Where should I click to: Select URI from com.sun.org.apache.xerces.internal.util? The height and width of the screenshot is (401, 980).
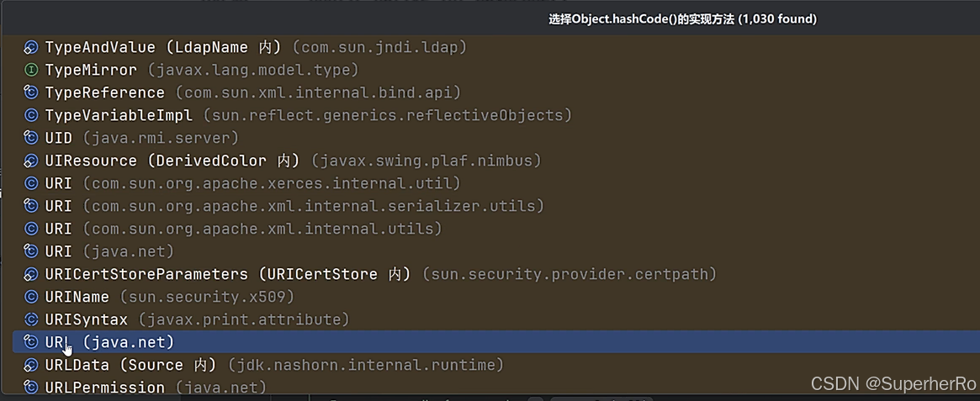490,183
